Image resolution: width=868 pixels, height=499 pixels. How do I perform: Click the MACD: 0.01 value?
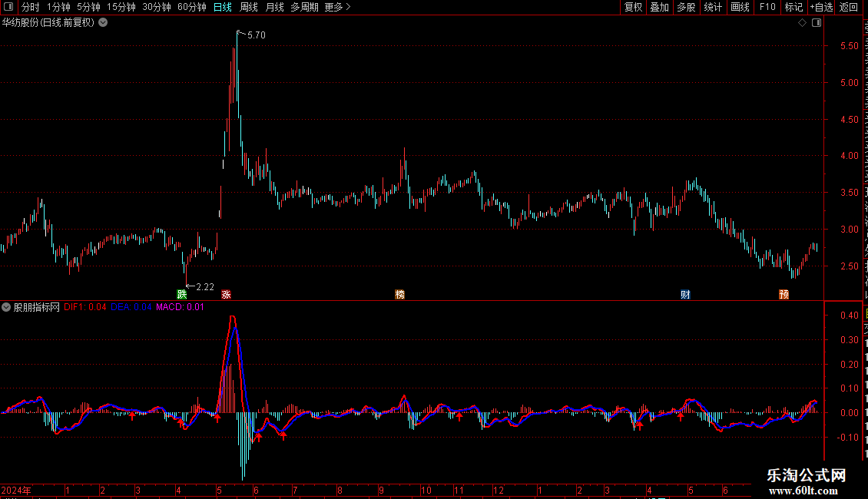click(180, 307)
